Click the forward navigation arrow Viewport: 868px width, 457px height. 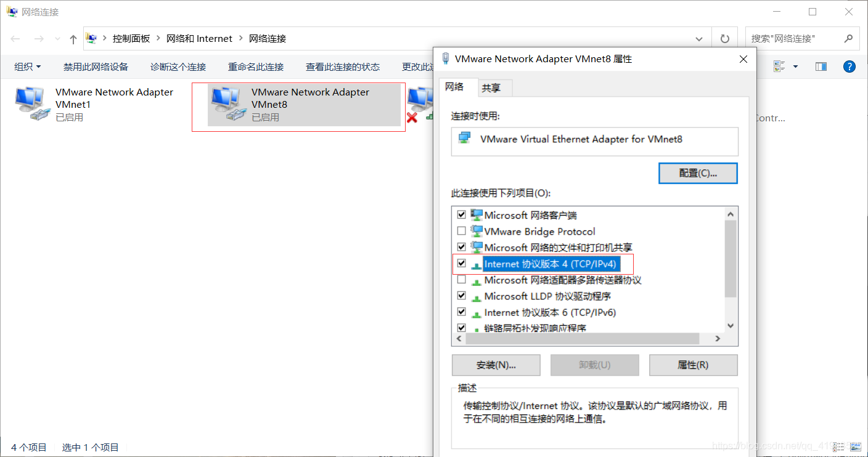click(x=39, y=39)
